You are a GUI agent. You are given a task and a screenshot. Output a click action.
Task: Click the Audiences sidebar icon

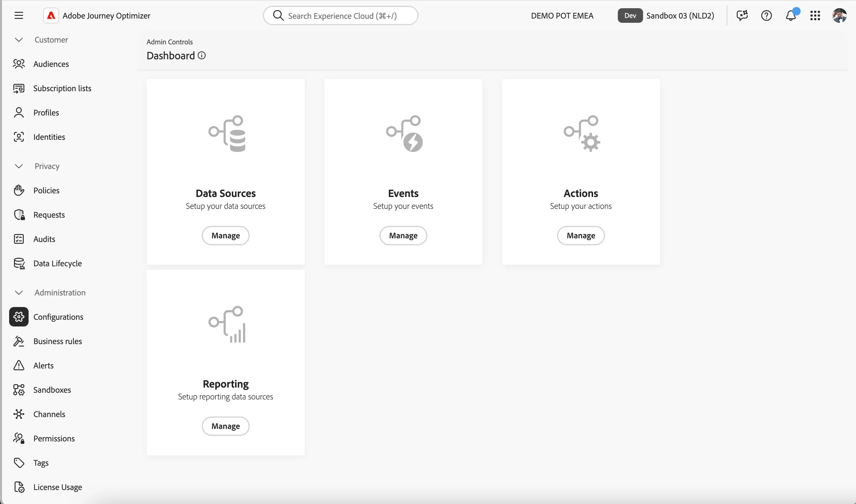click(19, 64)
